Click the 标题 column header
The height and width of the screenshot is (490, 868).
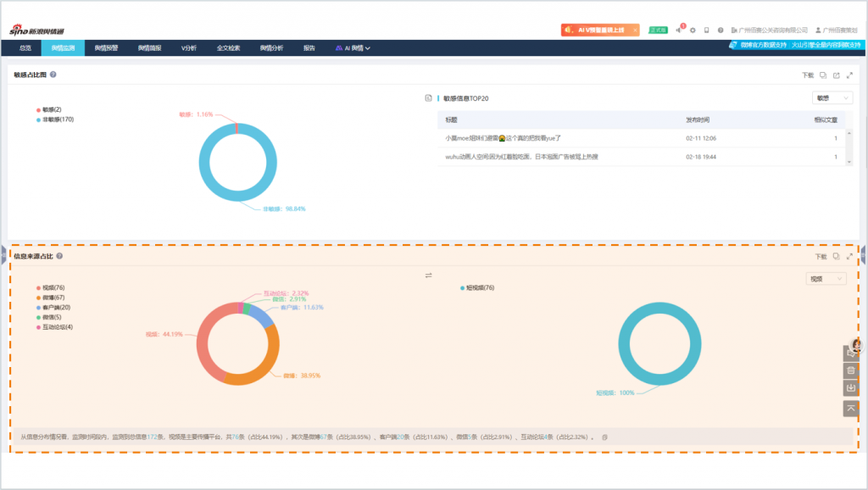pos(451,120)
